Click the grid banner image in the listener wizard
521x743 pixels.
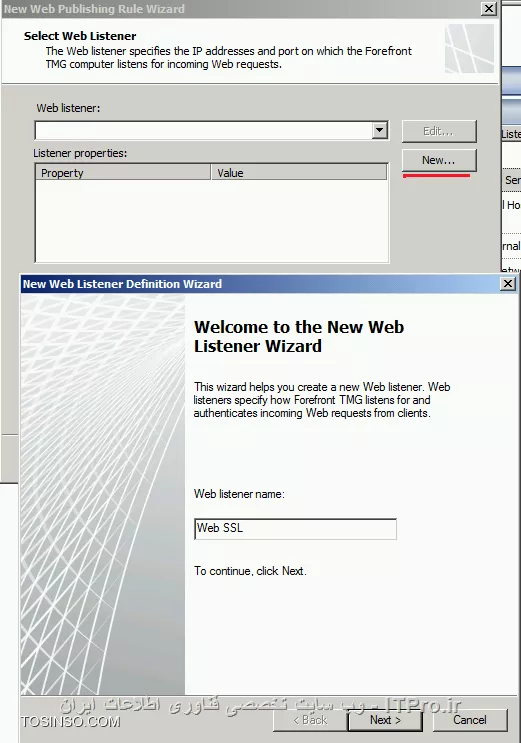pos(103,494)
